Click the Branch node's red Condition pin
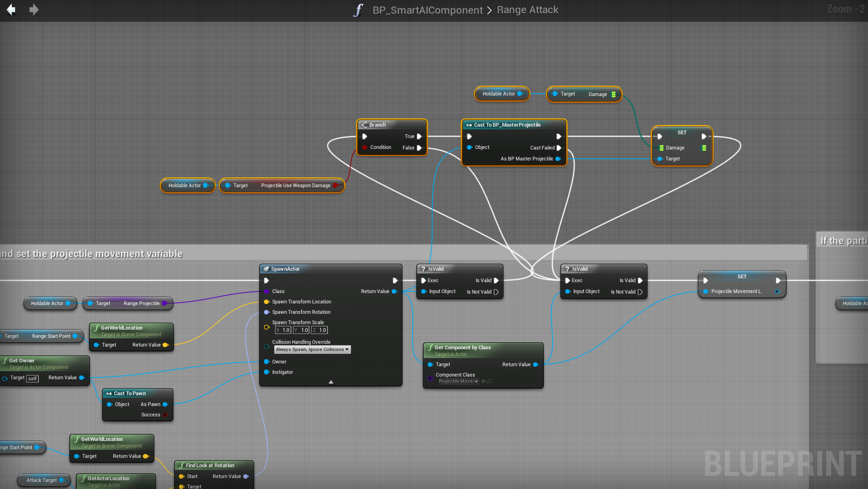This screenshot has width=868, height=489. [x=364, y=147]
